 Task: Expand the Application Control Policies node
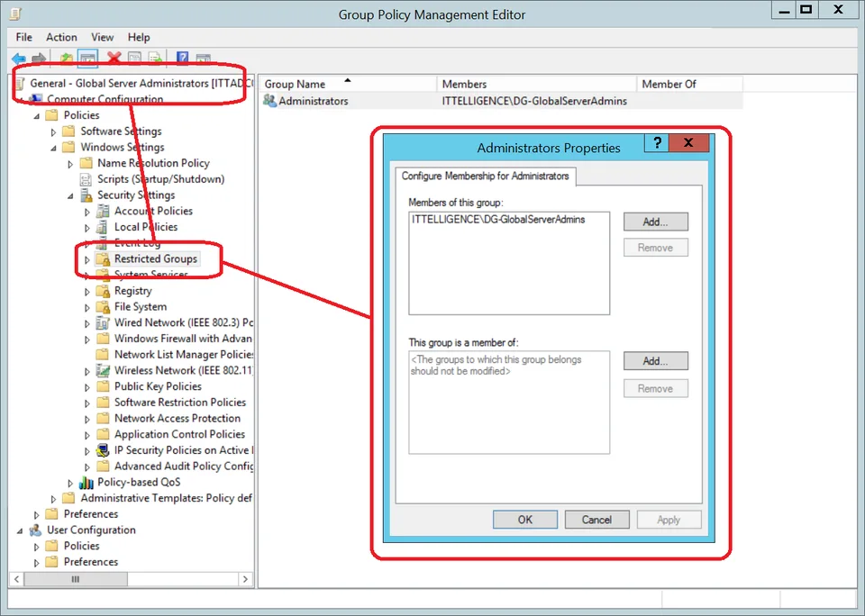tap(87, 436)
